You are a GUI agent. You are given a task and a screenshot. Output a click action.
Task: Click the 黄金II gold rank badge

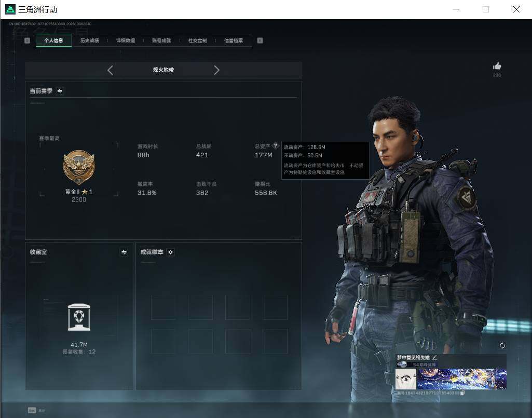point(79,167)
